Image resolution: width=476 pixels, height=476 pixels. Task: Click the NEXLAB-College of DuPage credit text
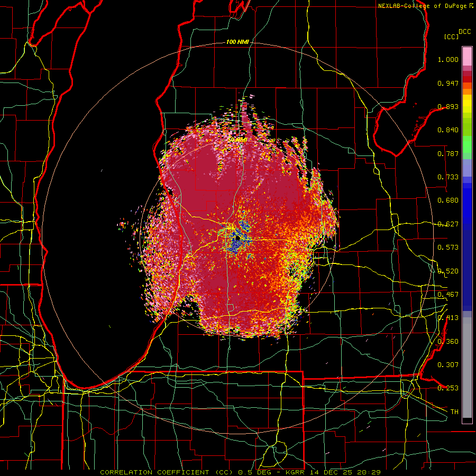coord(426,6)
